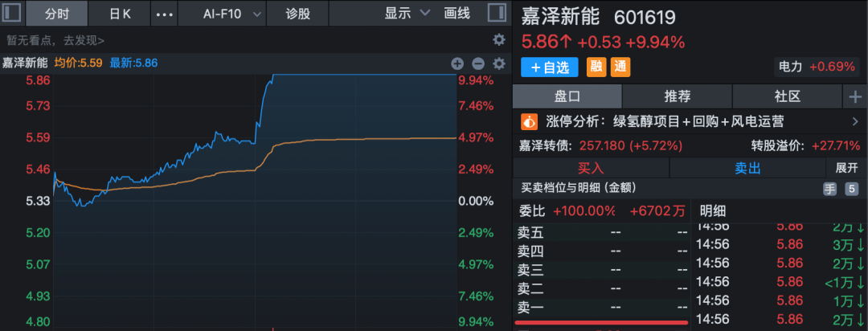The width and height of the screenshot is (868, 331).
Task: Toggle the 手 lot unit display
Action: click(x=829, y=189)
